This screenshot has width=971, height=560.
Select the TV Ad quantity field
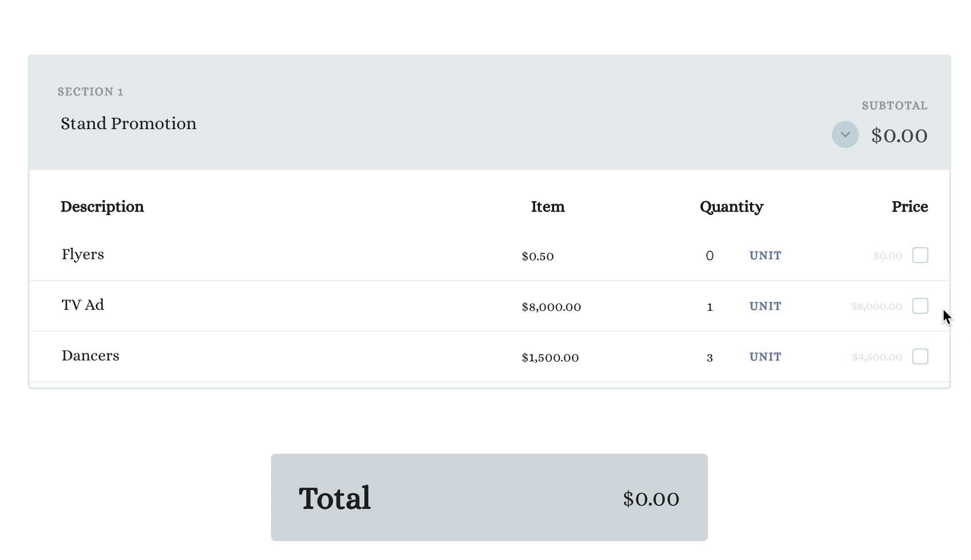[x=709, y=307]
